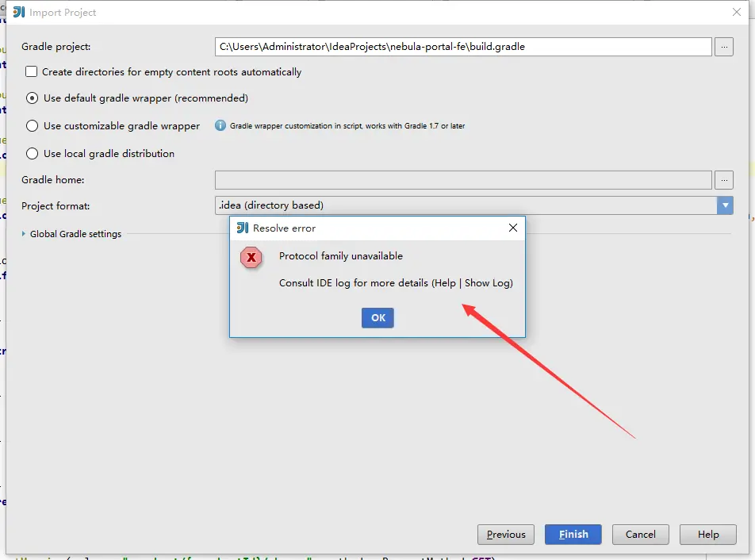Browse for the Gradle project file

click(724, 47)
